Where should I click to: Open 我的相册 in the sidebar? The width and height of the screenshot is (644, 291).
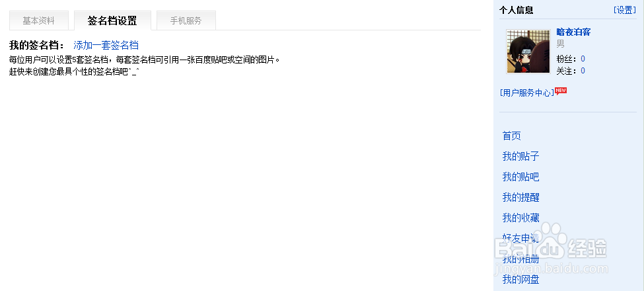click(x=520, y=259)
